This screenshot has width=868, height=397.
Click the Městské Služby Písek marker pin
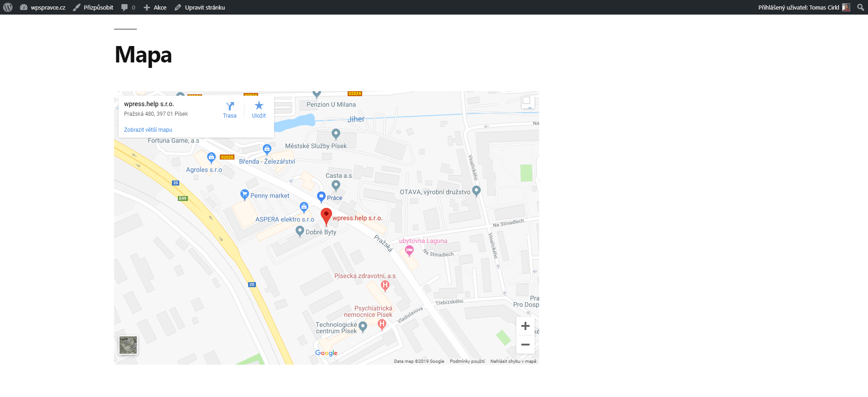(336, 134)
